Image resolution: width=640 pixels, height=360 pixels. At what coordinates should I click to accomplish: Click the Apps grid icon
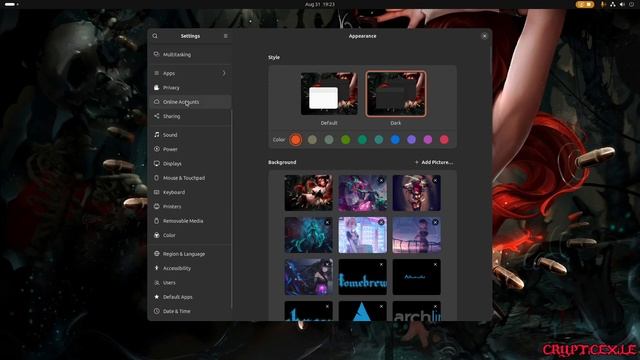click(x=156, y=73)
